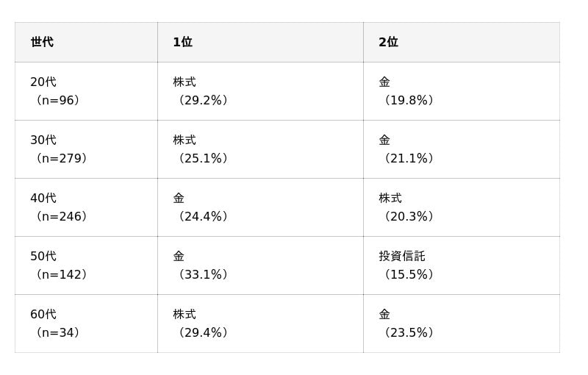Click the 金 24.4% cell
The height and width of the screenshot is (375, 588).
click(200, 207)
